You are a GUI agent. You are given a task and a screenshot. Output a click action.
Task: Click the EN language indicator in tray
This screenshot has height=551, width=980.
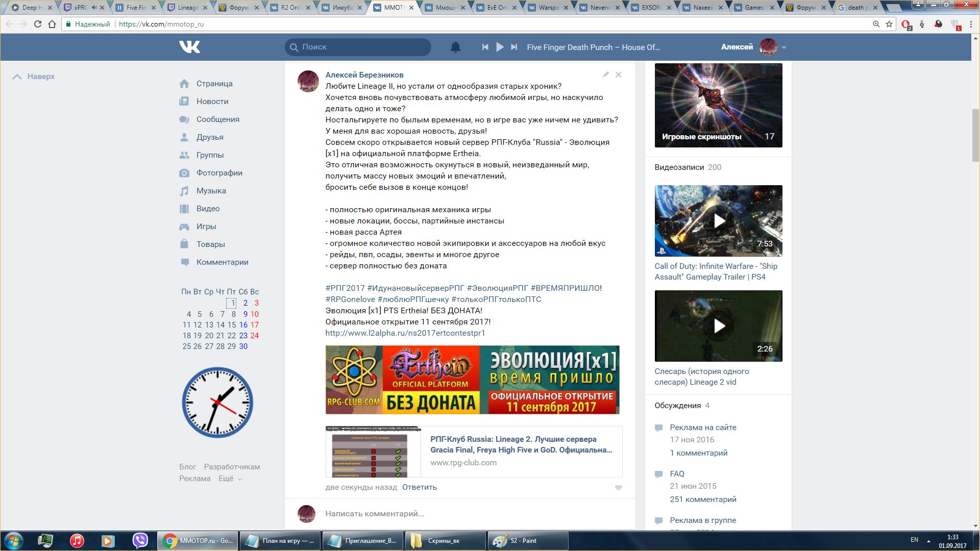914,540
